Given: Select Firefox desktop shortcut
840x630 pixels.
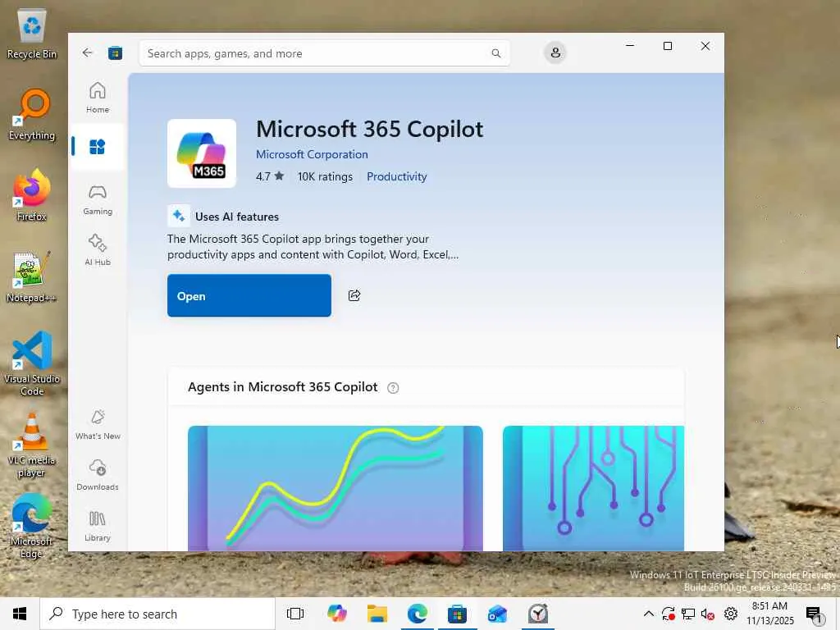Looking at the screenshot, I should tap(32, 195).
